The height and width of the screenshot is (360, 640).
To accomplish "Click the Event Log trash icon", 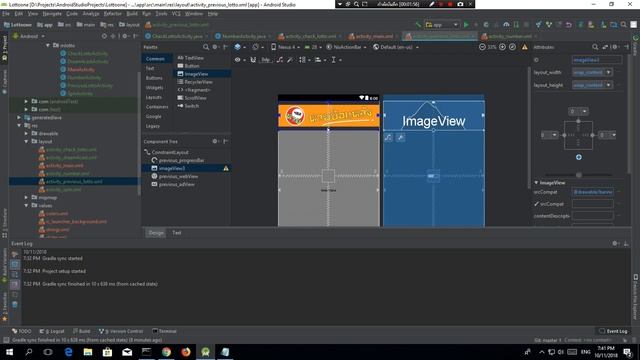I will pos(15,304).
